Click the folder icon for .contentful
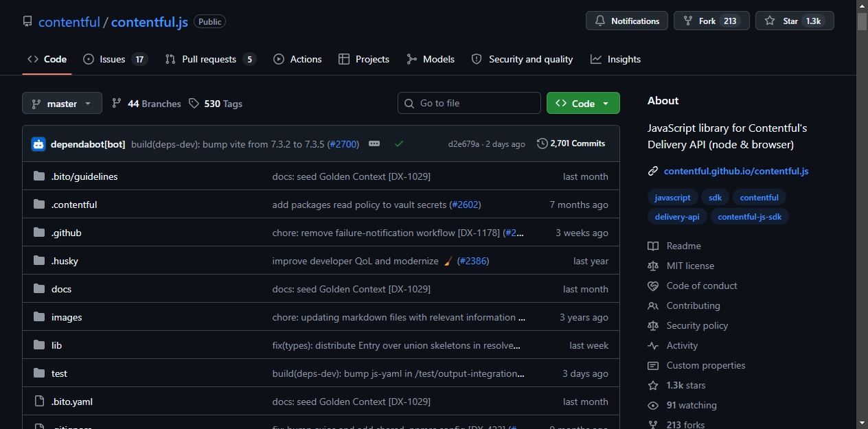This screenshot has height=429, width=868. tap(39, 205)
